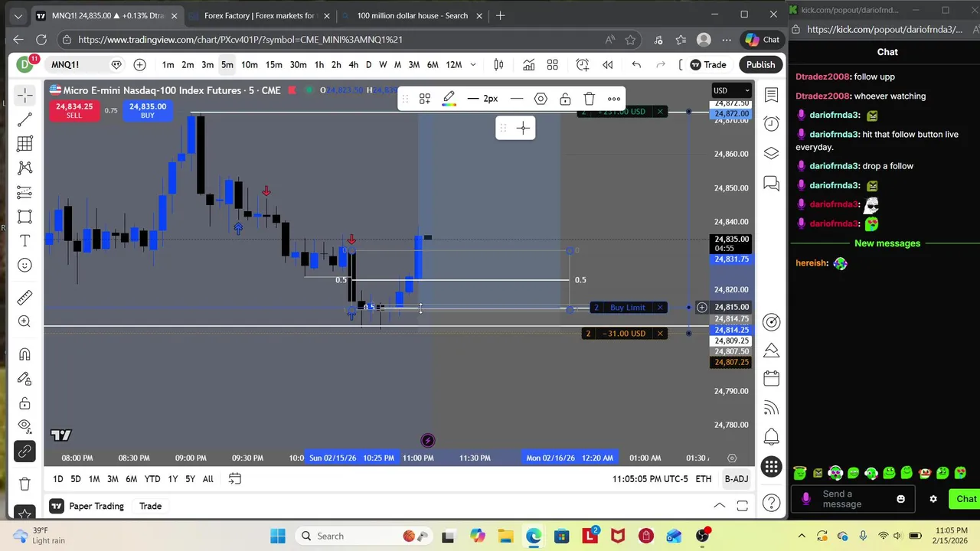Click the blue BUY 24,835.00 button
This screenshot has height=551, width=980.
pyautogui.click(x=147, y=111)
